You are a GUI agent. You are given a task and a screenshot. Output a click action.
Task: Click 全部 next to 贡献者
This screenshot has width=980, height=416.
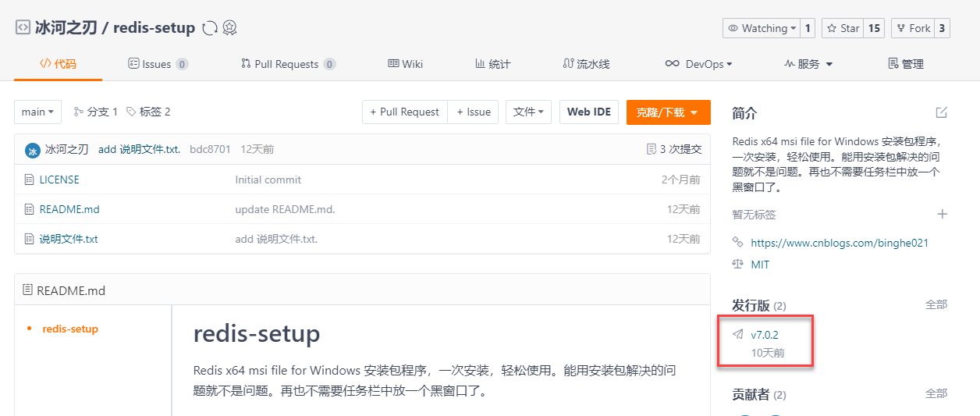(x=936, y=393)
